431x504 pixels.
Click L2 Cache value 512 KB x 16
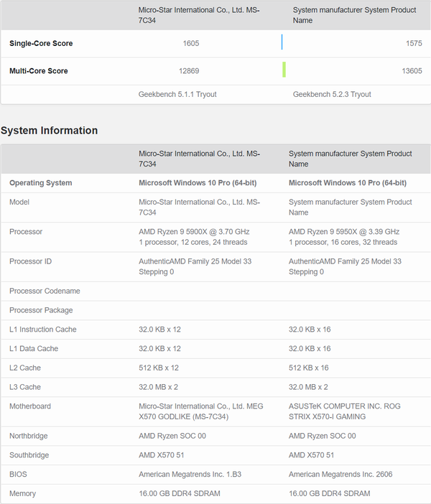click(x=308, y=368)
